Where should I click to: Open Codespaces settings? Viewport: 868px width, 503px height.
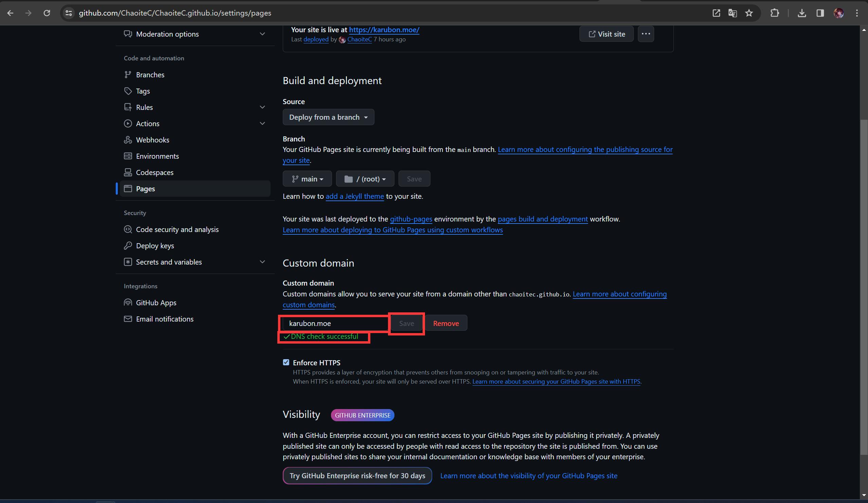click(x=155, y=172)
